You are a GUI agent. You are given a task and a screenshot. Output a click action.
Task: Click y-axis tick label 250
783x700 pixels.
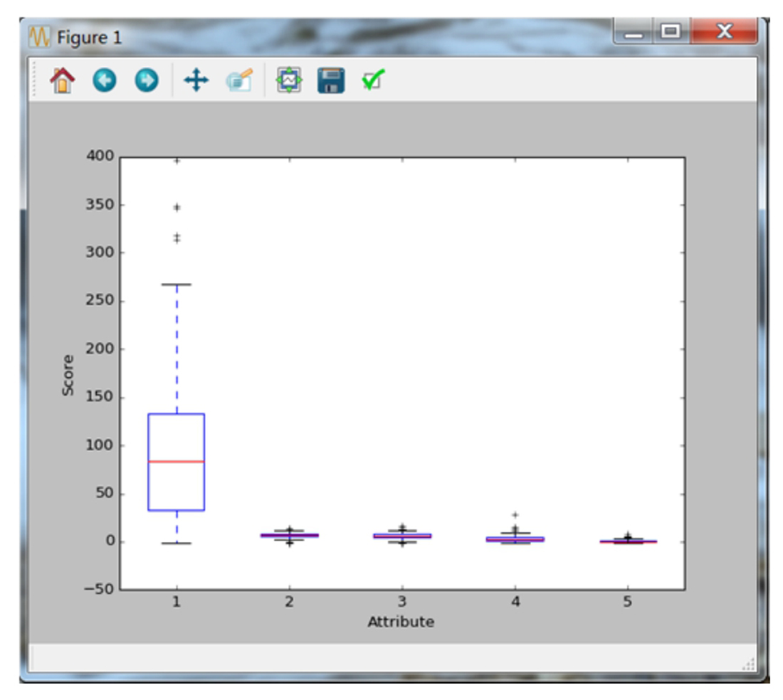coord(100,300)
